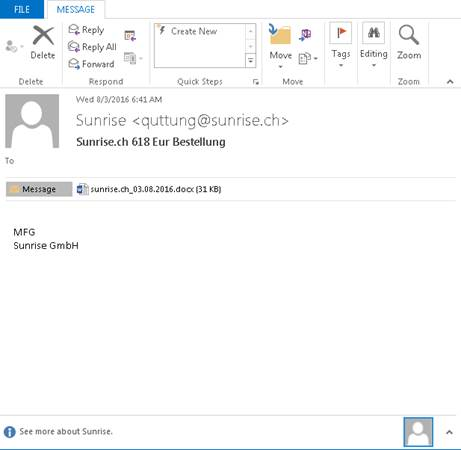Open the FILE tab
This screenshot has height=451, width=462.
(22, 9)
